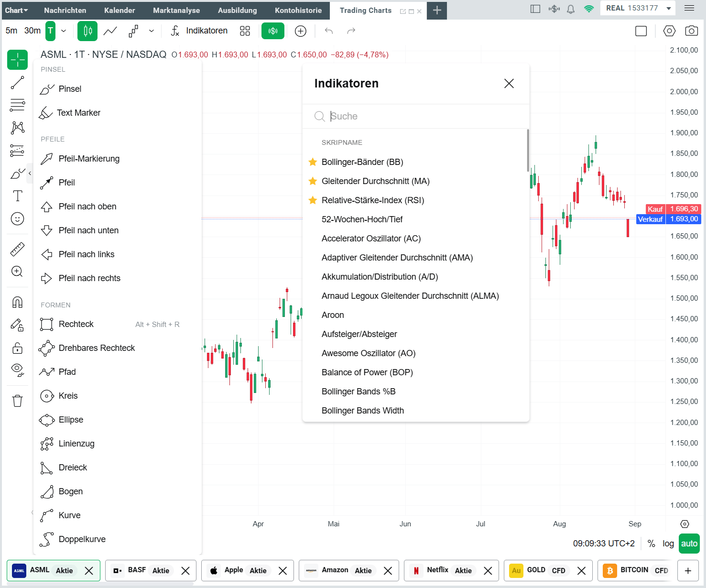Screen dimensions: 706x588
Task: Choose Pfeil nach oben tool
Action: point(118,207)
